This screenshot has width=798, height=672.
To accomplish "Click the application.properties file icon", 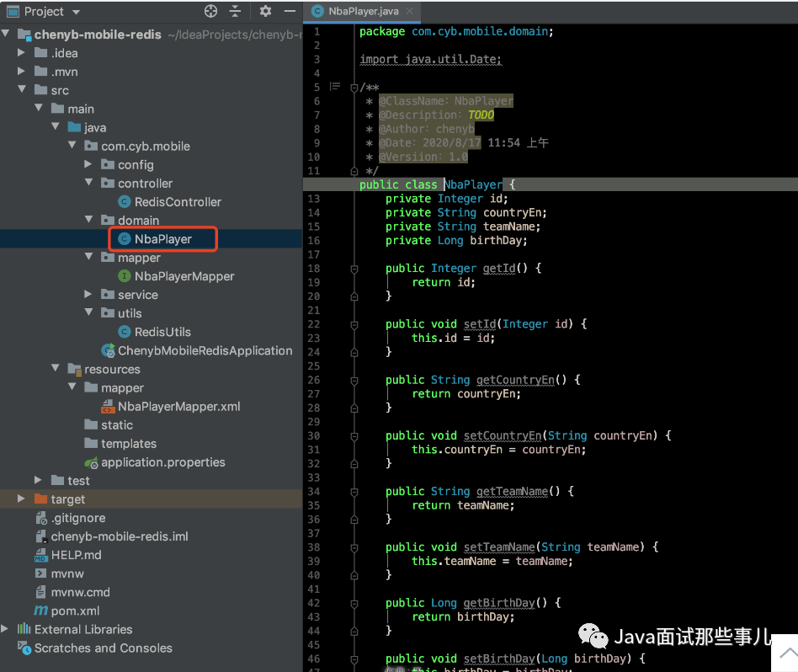I will tap(91, 462).
